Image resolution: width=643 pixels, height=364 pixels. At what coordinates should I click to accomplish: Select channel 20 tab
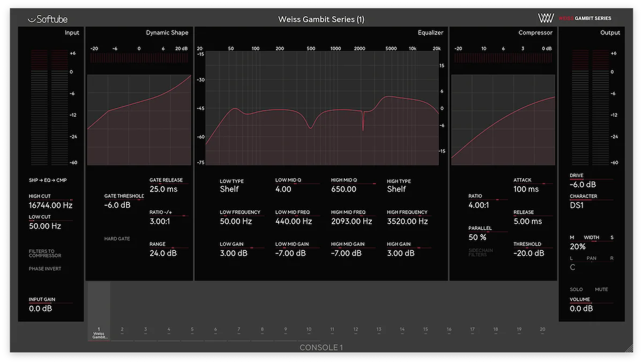543,331
